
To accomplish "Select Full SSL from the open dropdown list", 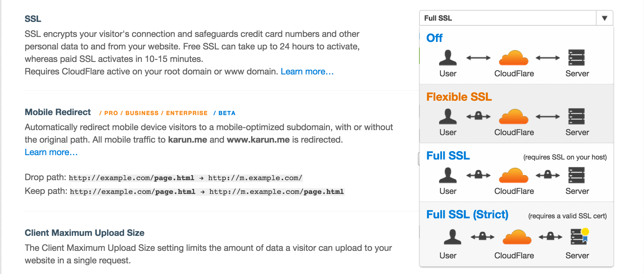I will (x=448, y=155).
